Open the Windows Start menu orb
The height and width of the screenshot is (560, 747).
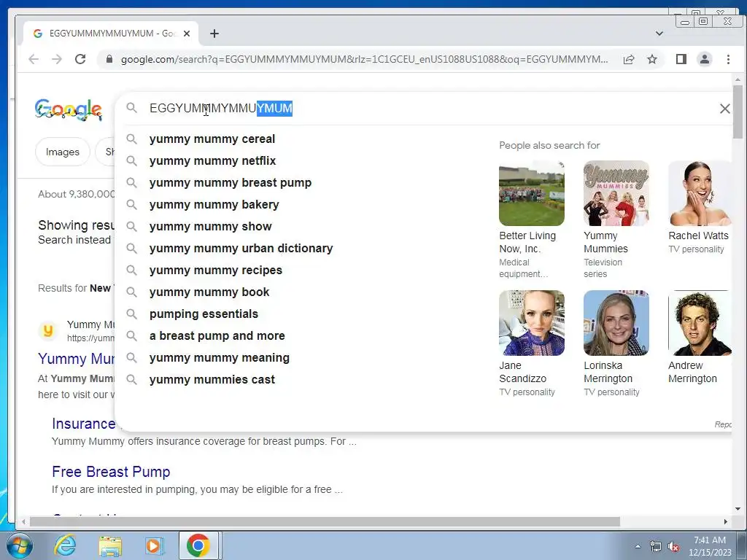pyautogui.click(x=20, y=545)
